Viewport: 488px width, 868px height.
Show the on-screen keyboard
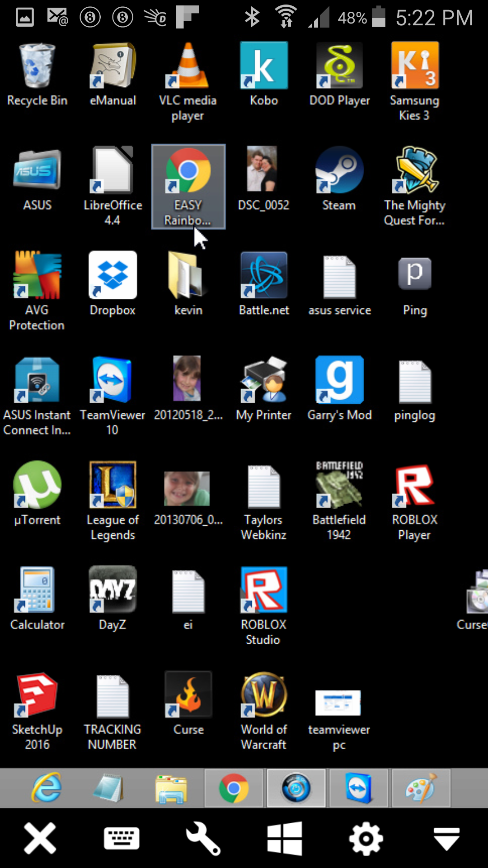pyautogui.click(x=122, y=839)
